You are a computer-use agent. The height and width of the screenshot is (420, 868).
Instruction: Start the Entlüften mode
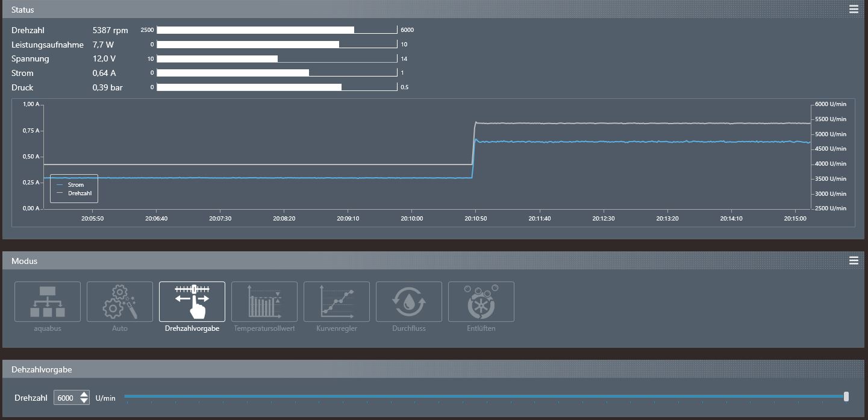[481, 301]
